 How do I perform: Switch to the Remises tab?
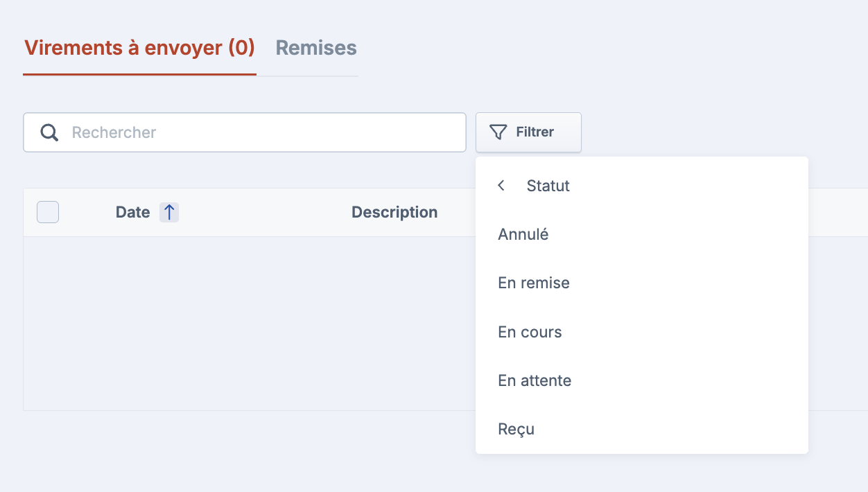coord(316,48)
